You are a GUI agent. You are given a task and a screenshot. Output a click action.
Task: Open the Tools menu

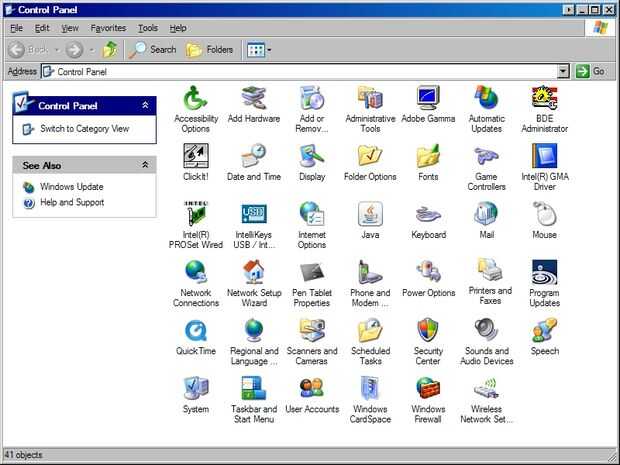[x=148, y=28]
